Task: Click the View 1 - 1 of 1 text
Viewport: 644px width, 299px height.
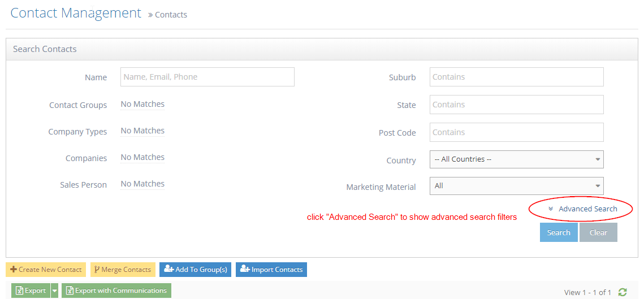Action: [x=587, y=292]
